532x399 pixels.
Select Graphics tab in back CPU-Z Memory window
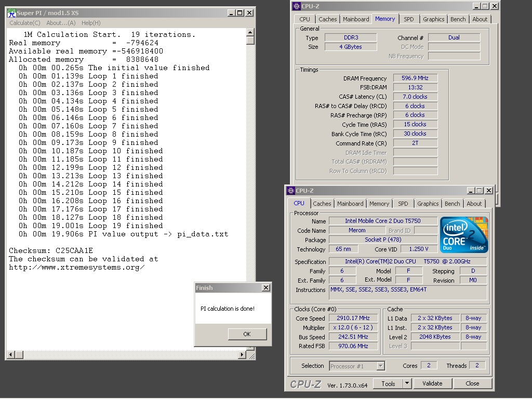[434, 19]
